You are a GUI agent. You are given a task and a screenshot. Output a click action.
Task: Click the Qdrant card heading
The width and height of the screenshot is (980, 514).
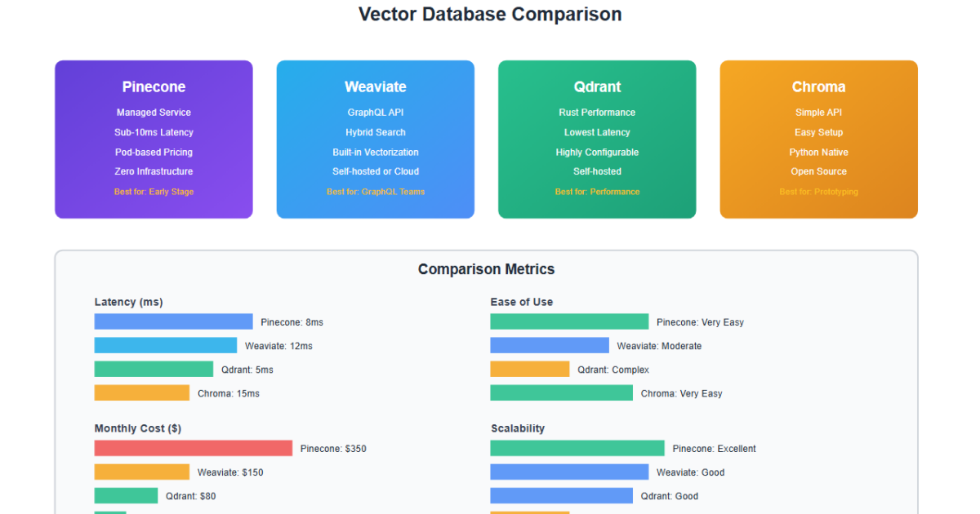pyautogui.click(x=597, y=87)
